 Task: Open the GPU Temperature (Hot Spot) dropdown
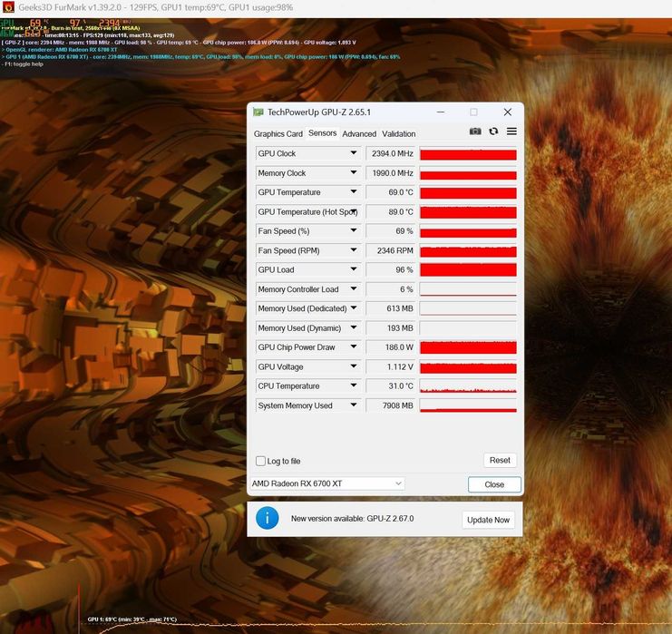click(x=354, y=211)
